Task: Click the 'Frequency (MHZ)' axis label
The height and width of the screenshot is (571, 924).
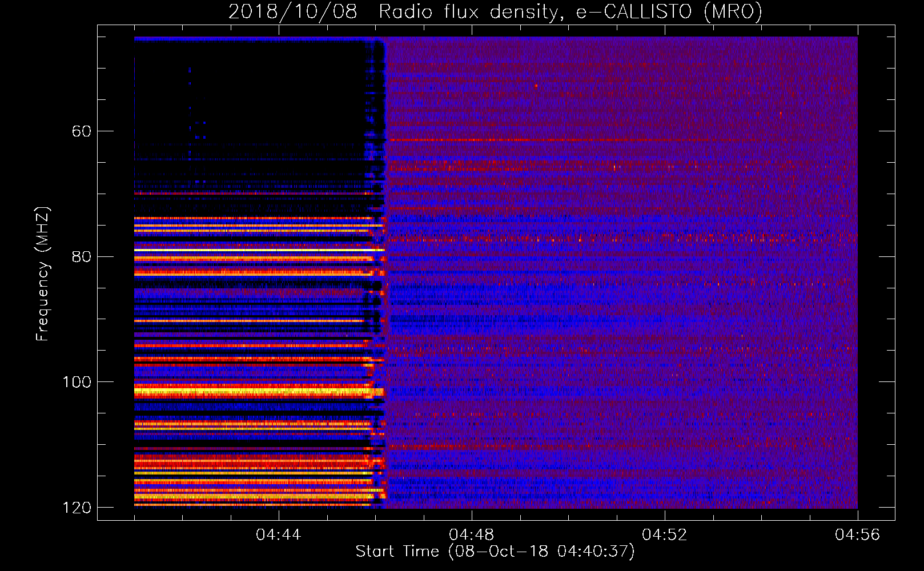Action: pos(43,274)
